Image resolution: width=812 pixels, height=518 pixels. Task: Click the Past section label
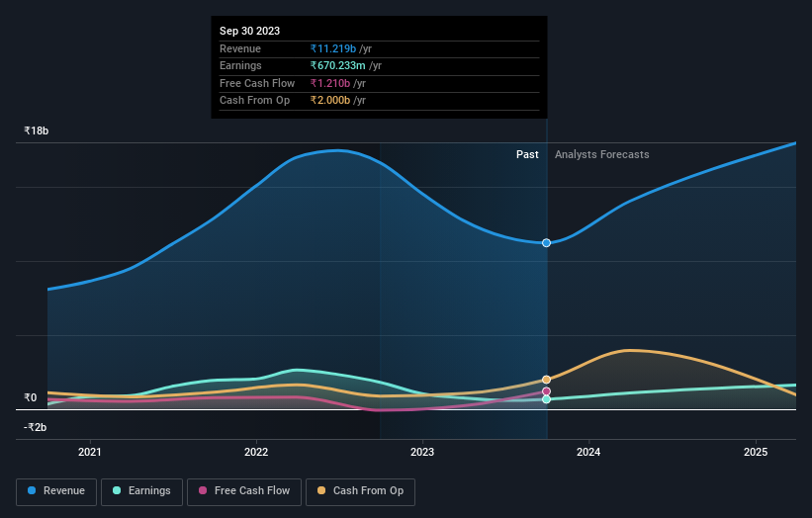pos(527,154)
